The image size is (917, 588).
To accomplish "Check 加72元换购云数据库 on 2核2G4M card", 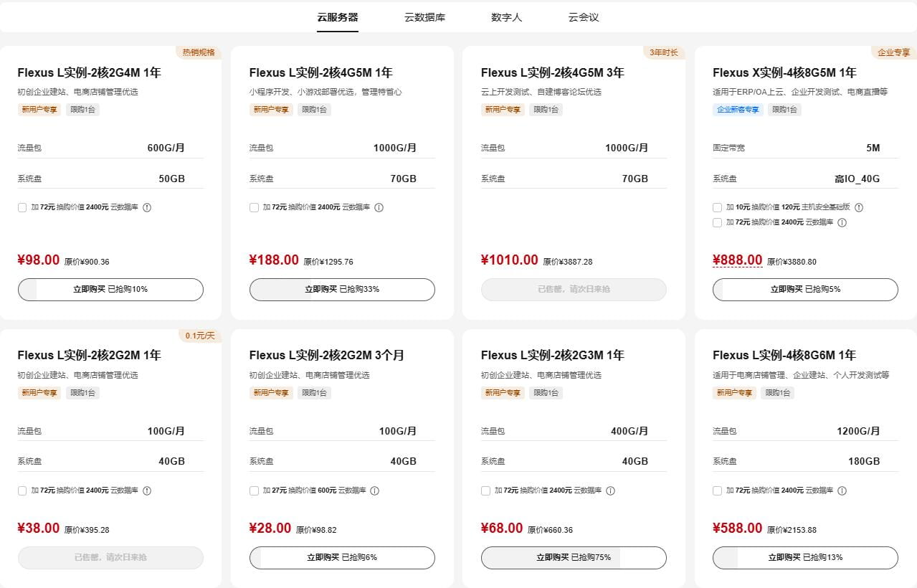I will [23, 207].
